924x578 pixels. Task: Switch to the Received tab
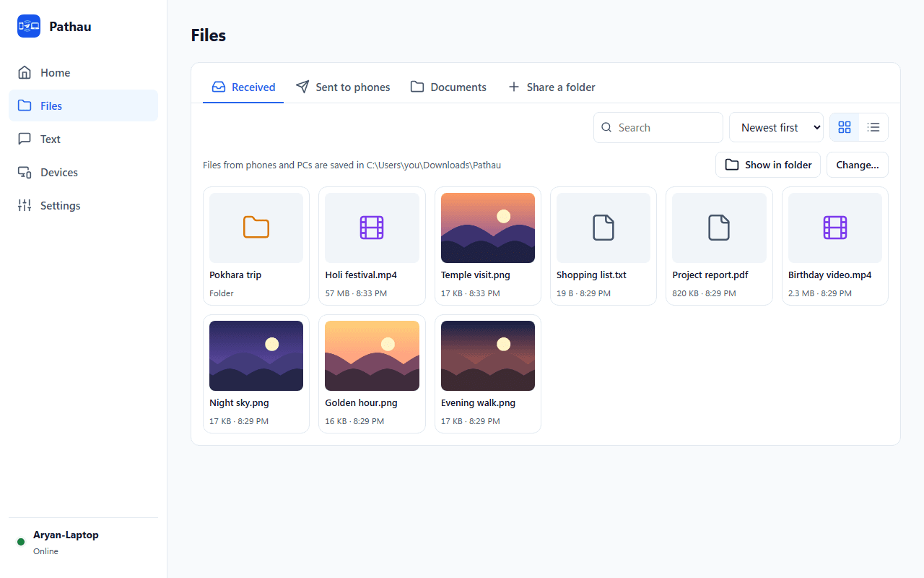243,87
